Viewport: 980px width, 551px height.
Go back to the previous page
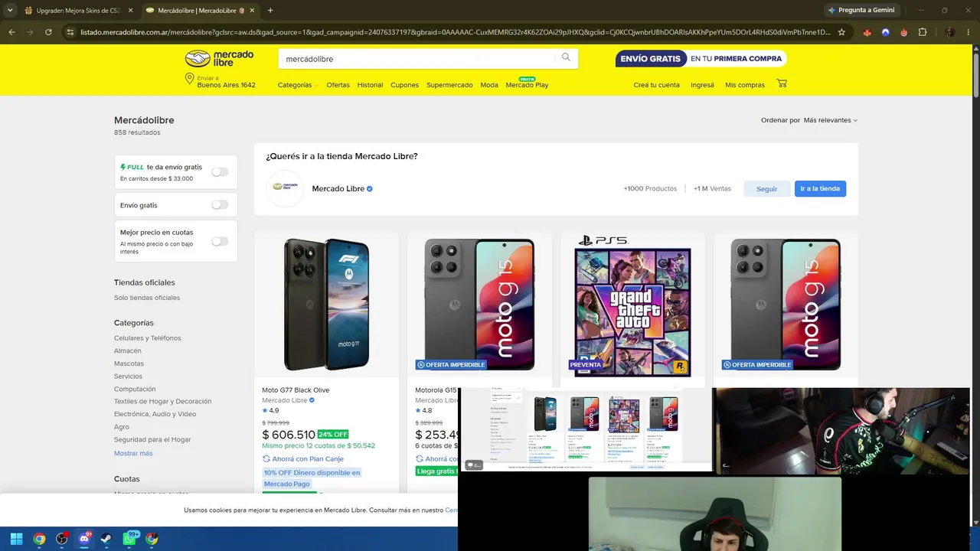(x=11, y=32)
